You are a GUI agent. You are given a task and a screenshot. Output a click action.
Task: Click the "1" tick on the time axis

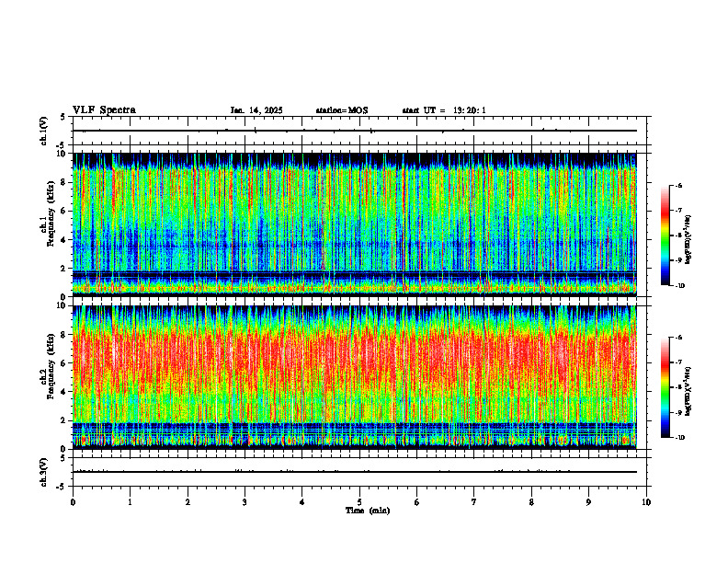click(130, 502)
